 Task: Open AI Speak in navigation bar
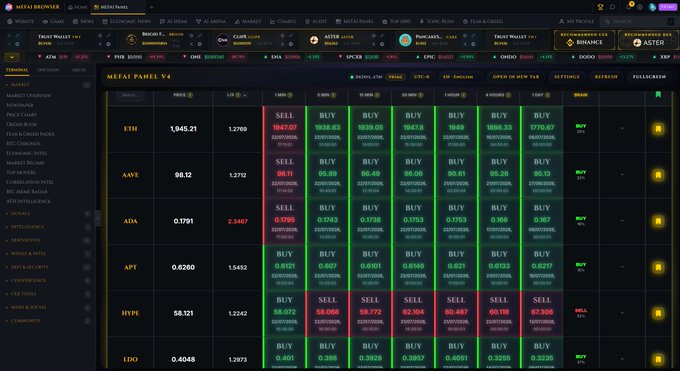point(173,21)
